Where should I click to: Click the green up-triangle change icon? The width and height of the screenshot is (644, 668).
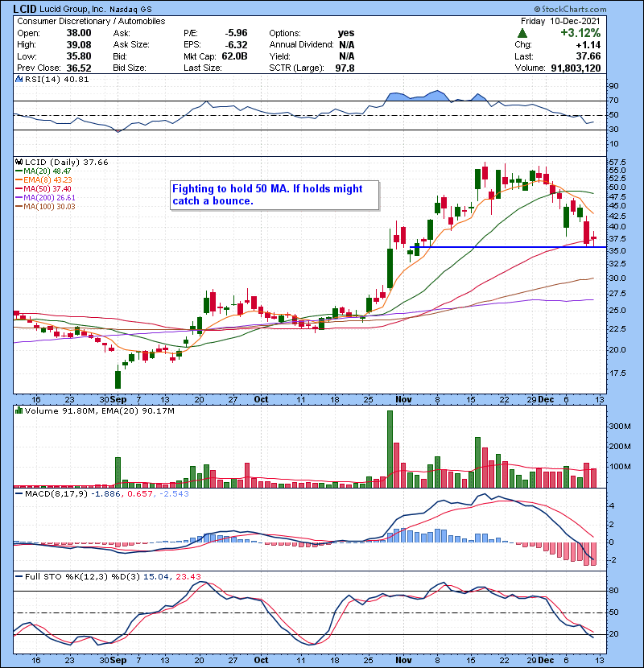tap(522, 33)
